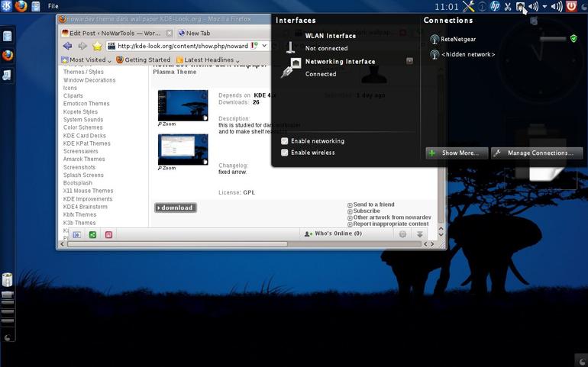The image size is (588, 367).
Task: Open the KDE application launcher
Action: 6,6
